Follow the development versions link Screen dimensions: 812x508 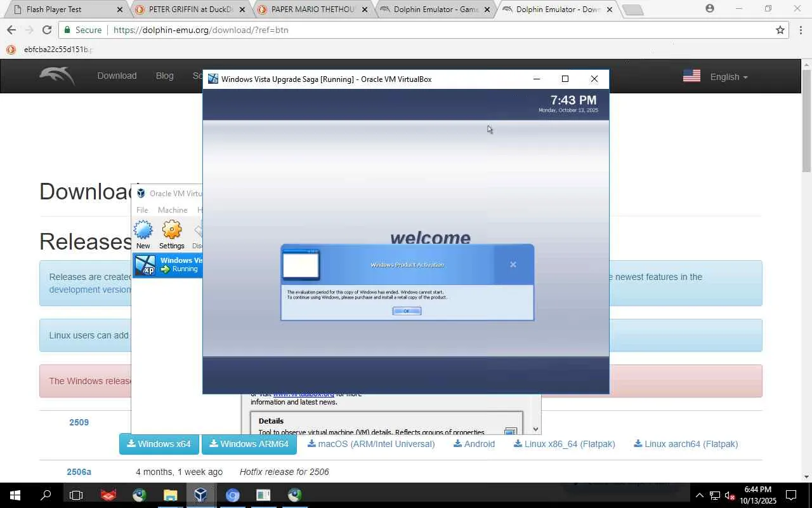point(90,290)
